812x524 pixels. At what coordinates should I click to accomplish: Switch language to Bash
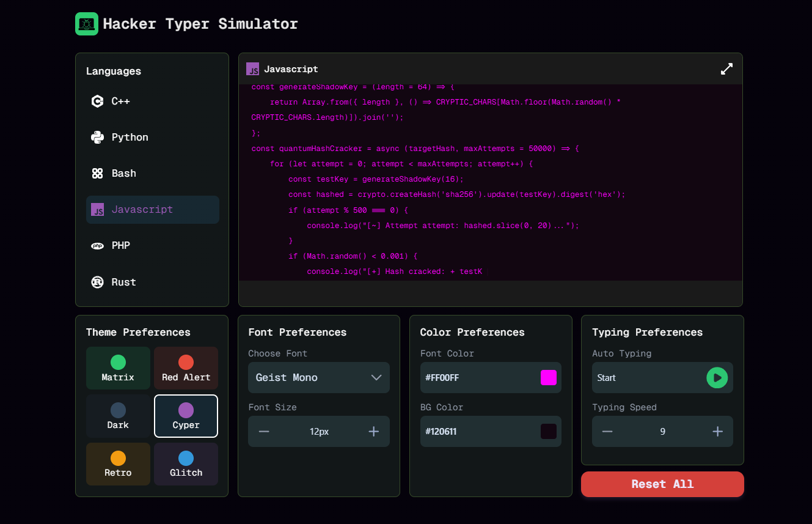[x=153, y=173]
